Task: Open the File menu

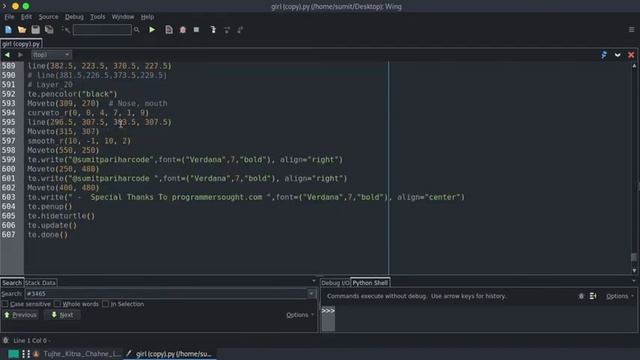Action: point(9,17)
